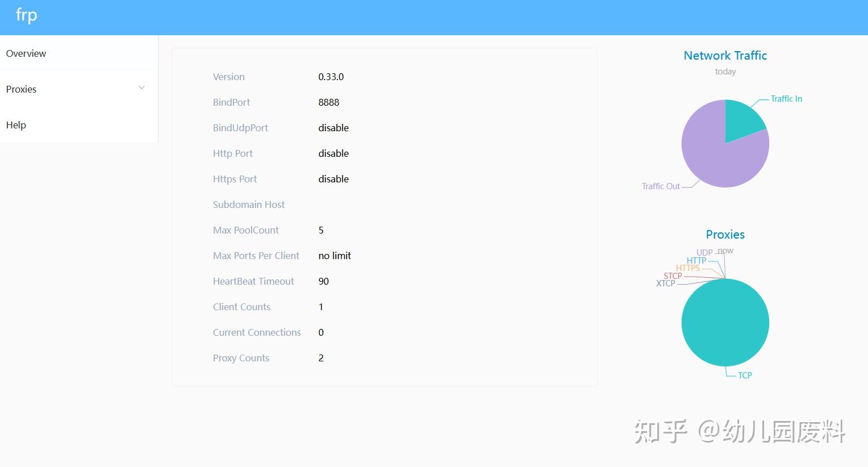Click the Traffic Out purple pie slice
The height and width of the screenshot is (467, 868).
coord(710,156)
